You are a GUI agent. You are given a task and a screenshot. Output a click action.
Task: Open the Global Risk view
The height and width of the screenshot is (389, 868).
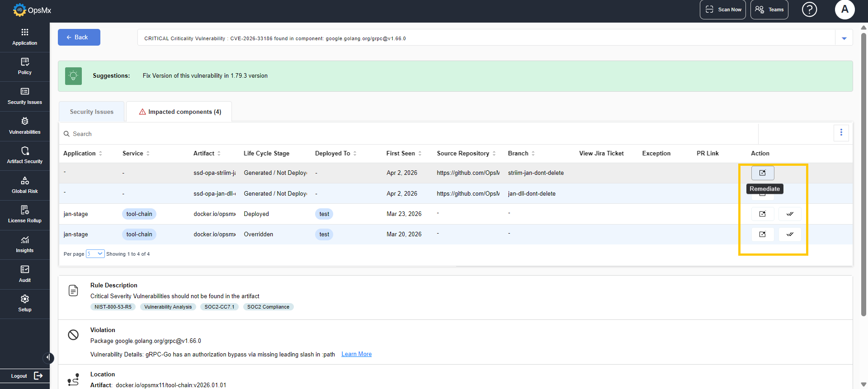25,185
